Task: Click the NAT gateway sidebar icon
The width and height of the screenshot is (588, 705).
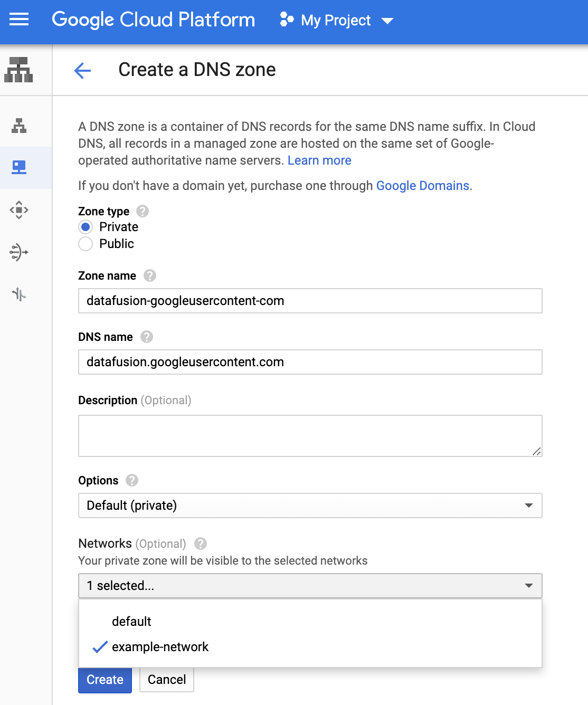Action: [x=18, y=252]
